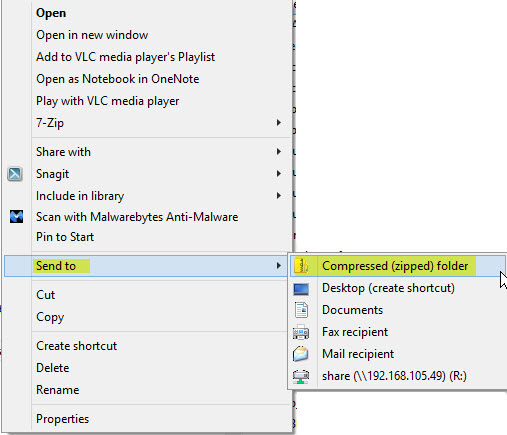
Task: Click the zipped folder icon
Action: (302, 266)
